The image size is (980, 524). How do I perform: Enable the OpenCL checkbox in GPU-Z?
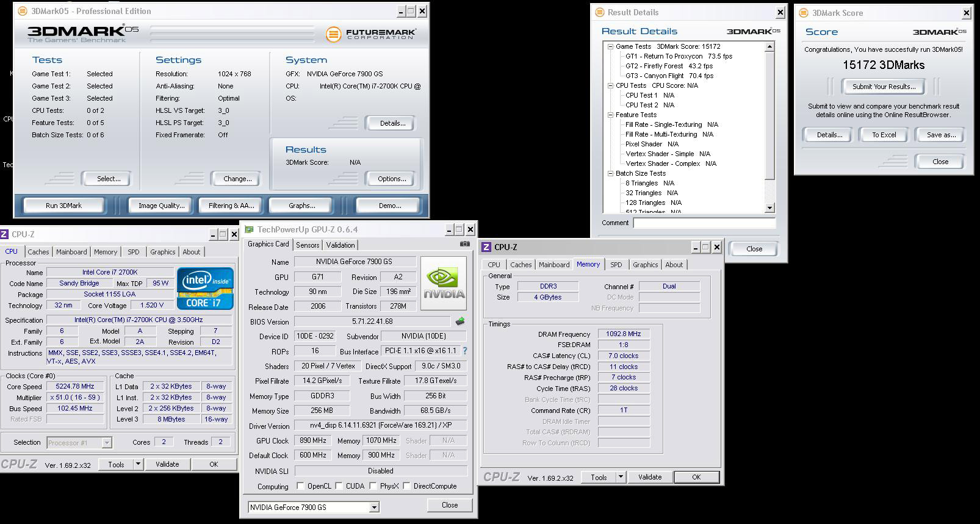pos(300,486)
